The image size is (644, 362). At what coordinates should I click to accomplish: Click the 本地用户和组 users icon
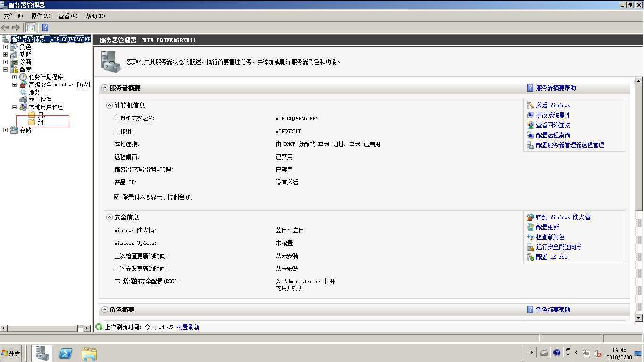[x=23, y=107]
